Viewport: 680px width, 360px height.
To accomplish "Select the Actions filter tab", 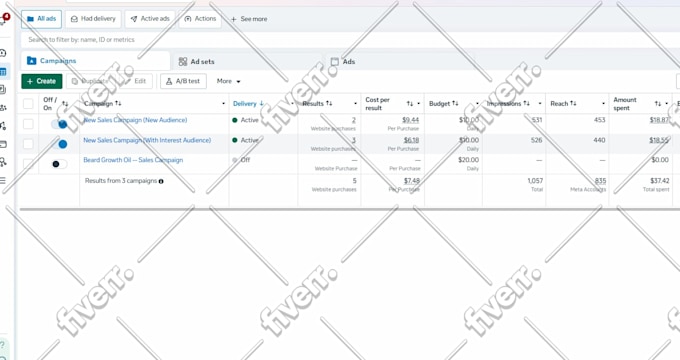I will coord(200,19).
